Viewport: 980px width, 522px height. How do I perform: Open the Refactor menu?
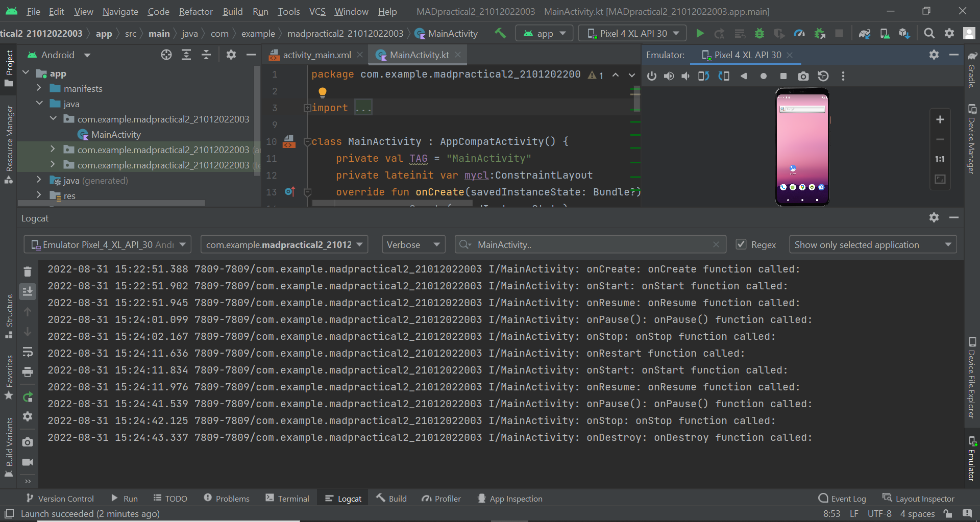pos(195,11)
